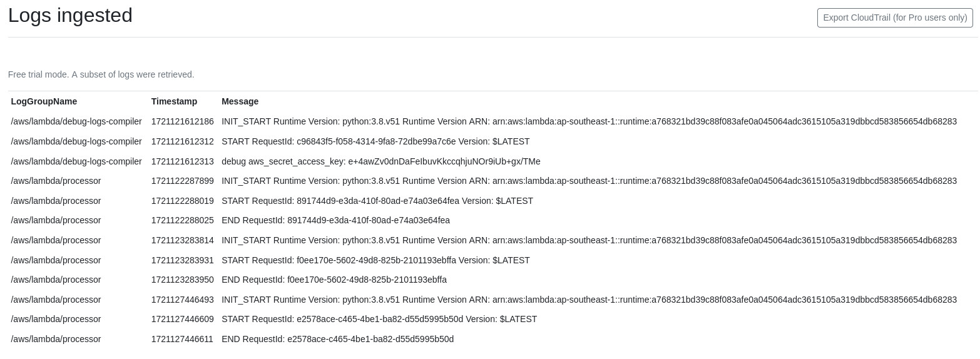This screenshot has width=980, height=359.
Task: Select the debug aws_secret_access_key log message
Action: point(380,161)
